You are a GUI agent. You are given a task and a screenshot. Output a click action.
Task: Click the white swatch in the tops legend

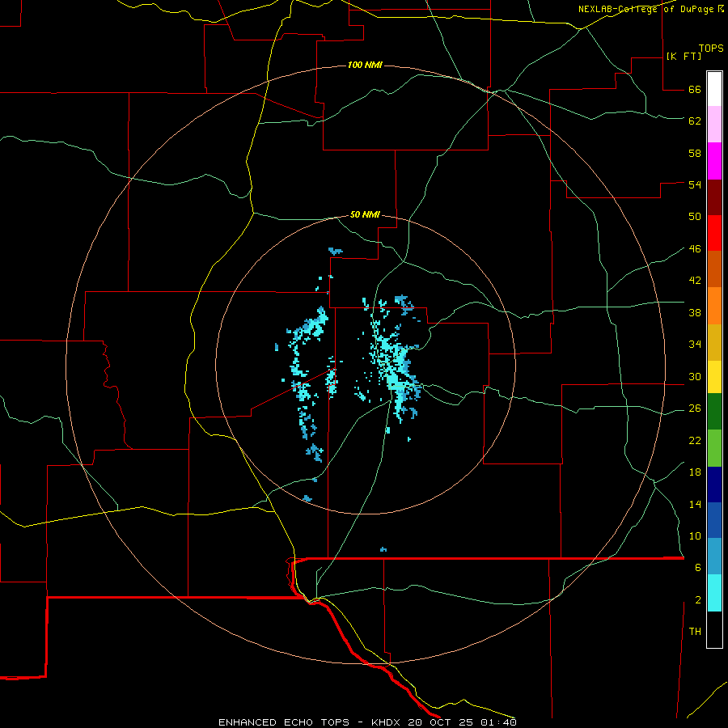pyautogui.click(x=714, y=89)
